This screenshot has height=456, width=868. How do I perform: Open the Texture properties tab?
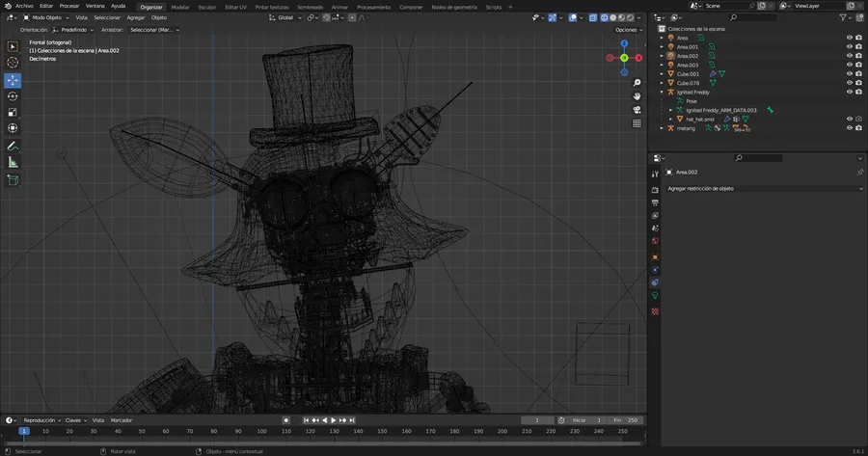tap(655, 311)
